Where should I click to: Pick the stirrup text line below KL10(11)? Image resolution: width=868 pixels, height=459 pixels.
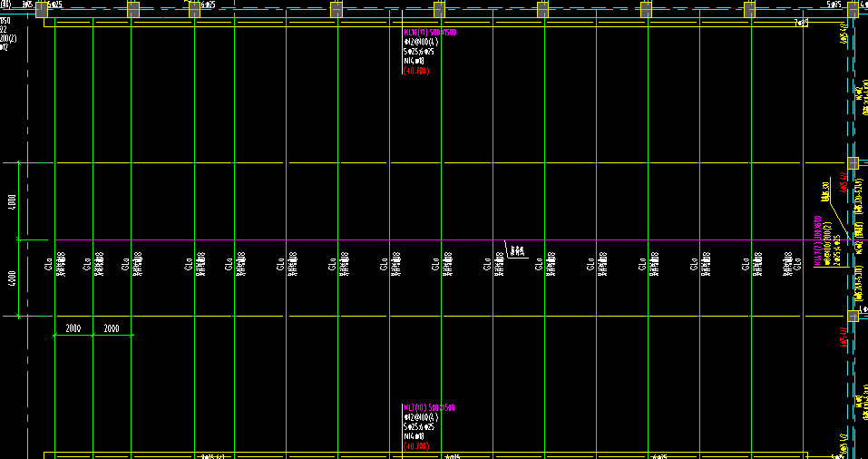(421, 42)
